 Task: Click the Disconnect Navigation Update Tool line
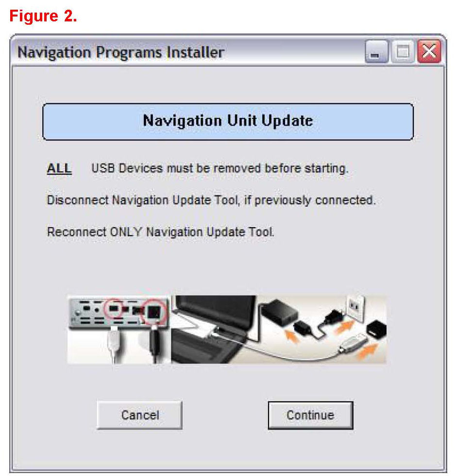tap(211, 200)
